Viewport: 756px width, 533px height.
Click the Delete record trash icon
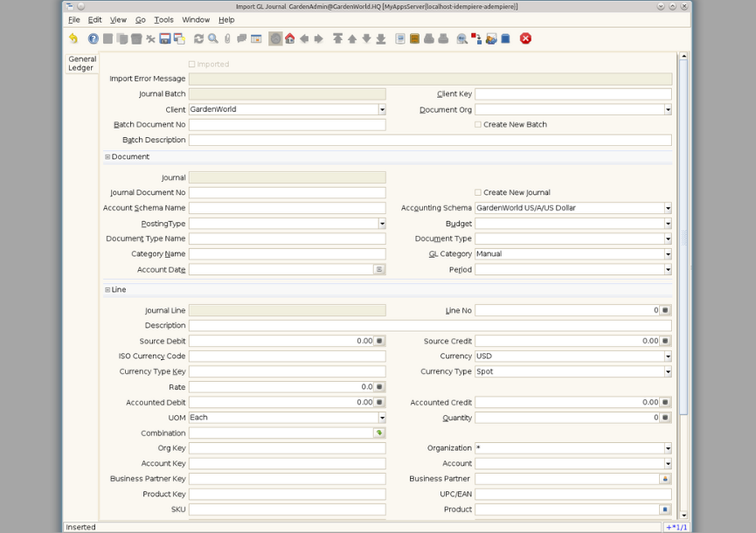point(136,38)
